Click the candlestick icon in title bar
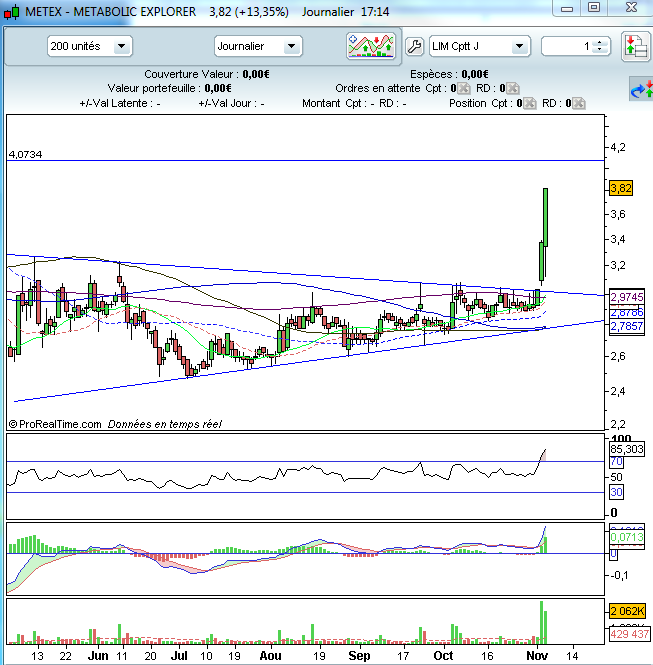The height and width of the screenshot is (665, 653). [12, 12]
